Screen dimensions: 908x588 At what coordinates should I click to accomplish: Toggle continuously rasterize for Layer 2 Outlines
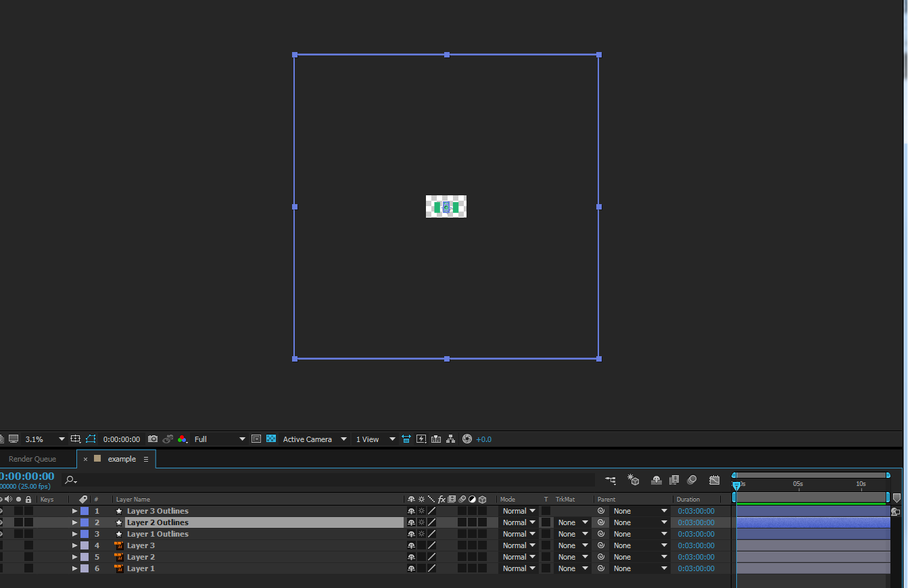pyautogui.click(x=421, y=522)
